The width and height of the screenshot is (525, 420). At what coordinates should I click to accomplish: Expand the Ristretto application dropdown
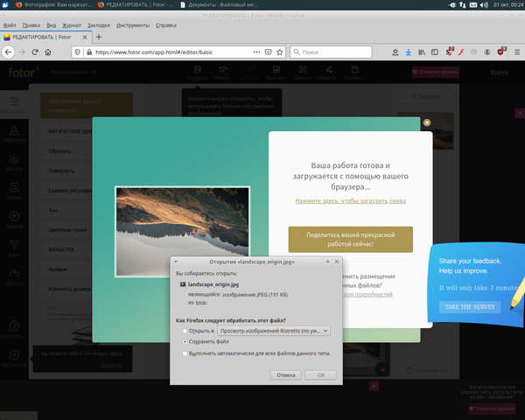(274, 331)
